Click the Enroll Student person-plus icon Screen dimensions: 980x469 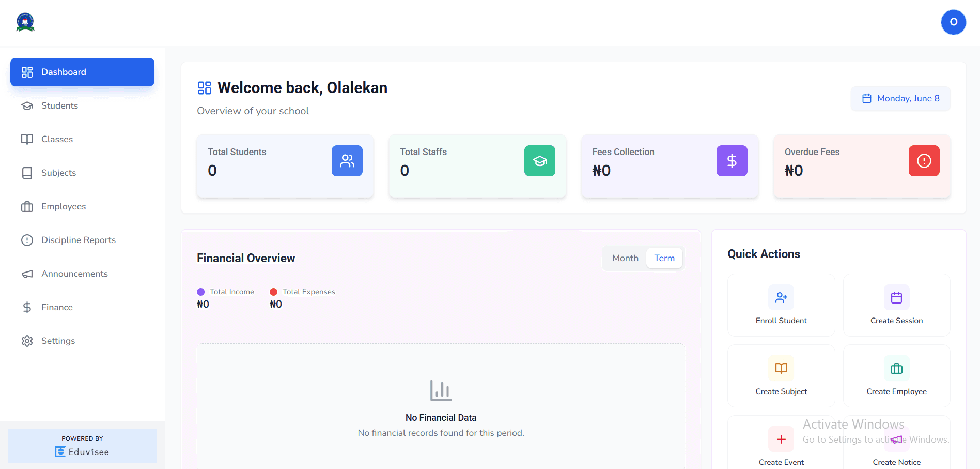click(781, 297)
